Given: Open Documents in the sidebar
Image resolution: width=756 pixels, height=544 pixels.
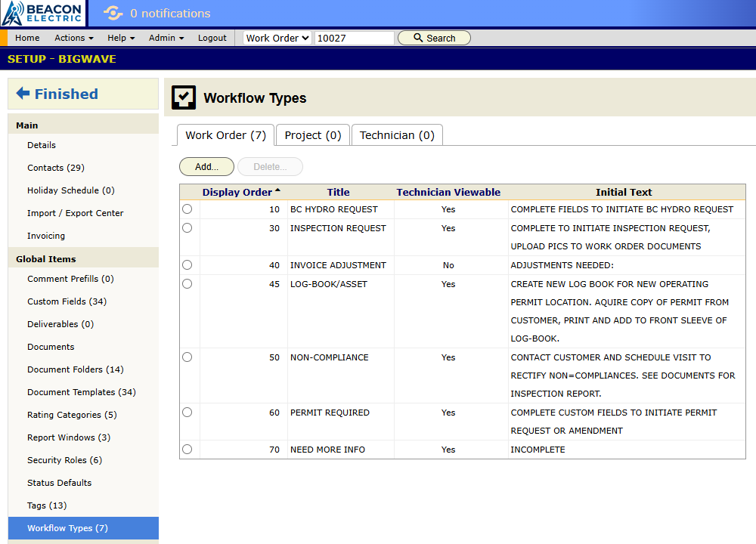Looking at the screenshot, I should 51,347.
